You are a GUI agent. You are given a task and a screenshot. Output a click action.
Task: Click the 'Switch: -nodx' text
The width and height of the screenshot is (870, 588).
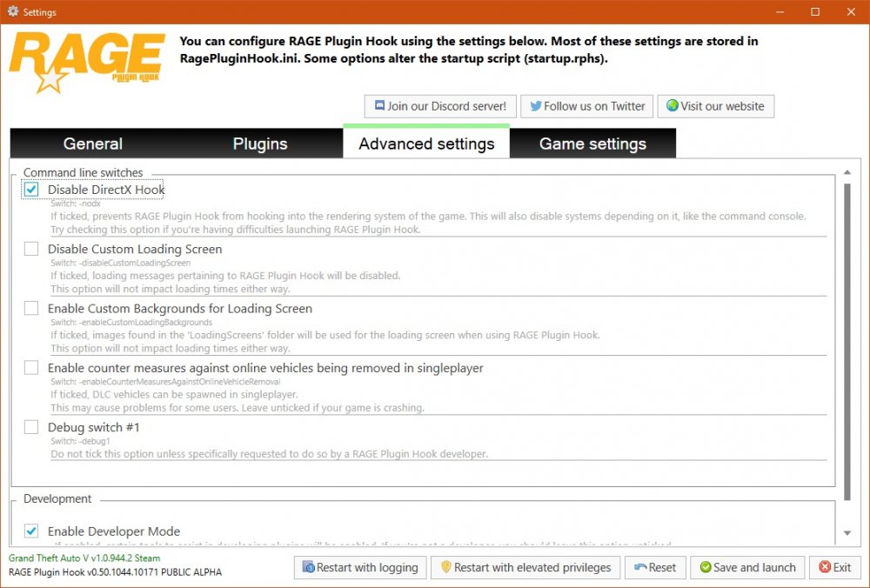pyautogui.click(x=76, y=204)
